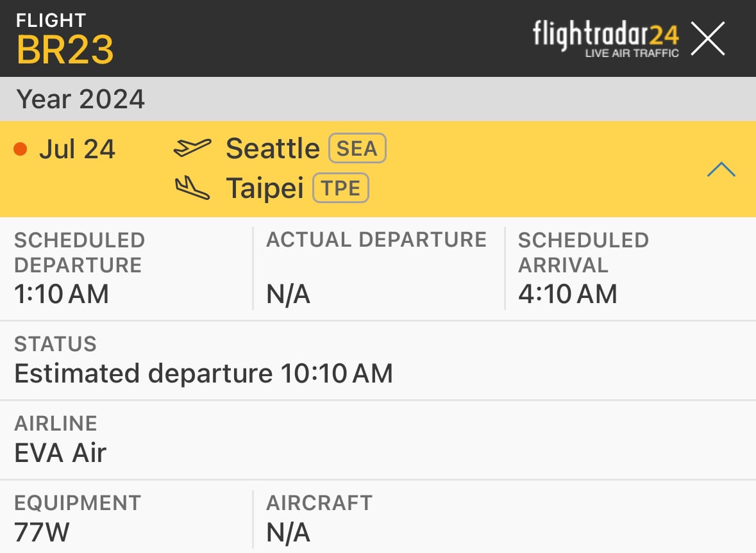Click the 77W equipment value

click(42, 532)
